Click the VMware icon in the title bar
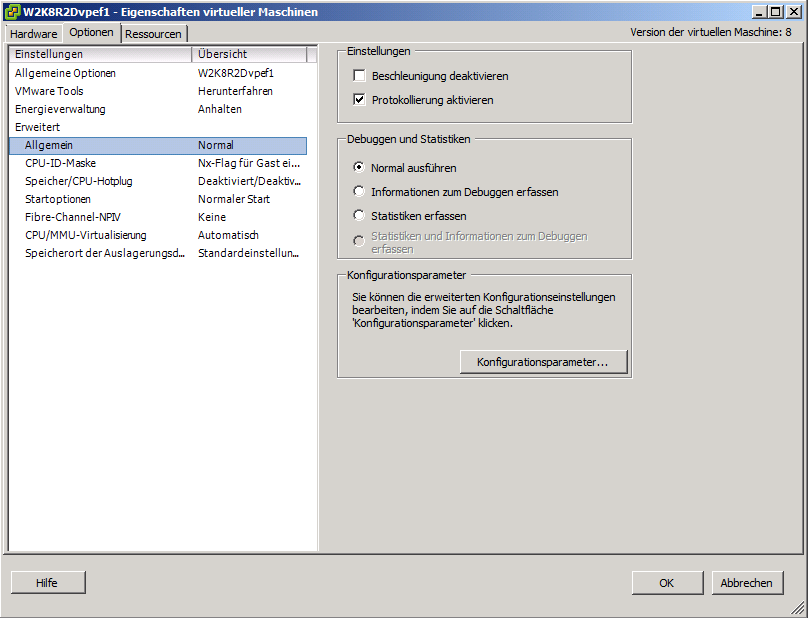 pos(12,11)
